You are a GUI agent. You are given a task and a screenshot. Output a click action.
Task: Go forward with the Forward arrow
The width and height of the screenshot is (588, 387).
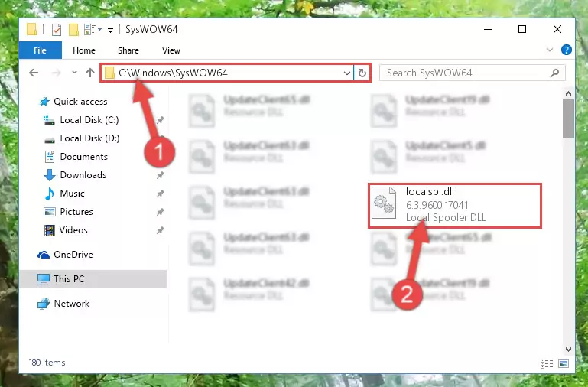point(57,73)
